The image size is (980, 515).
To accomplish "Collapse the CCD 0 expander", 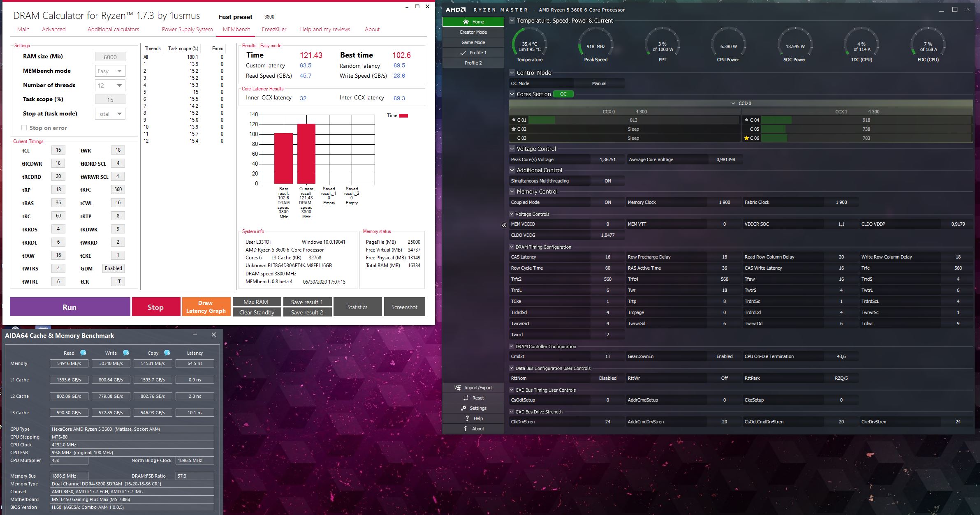I will [733, 104].
